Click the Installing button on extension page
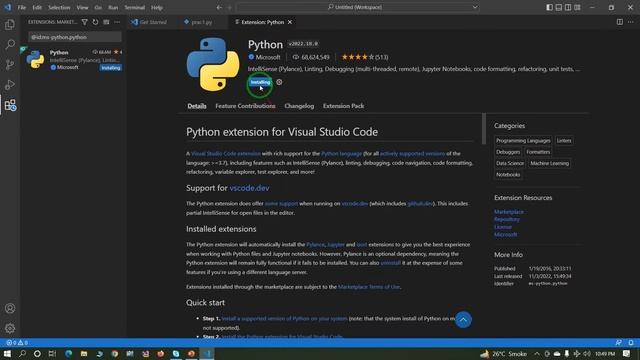The image size is (640, 360). 260,82
